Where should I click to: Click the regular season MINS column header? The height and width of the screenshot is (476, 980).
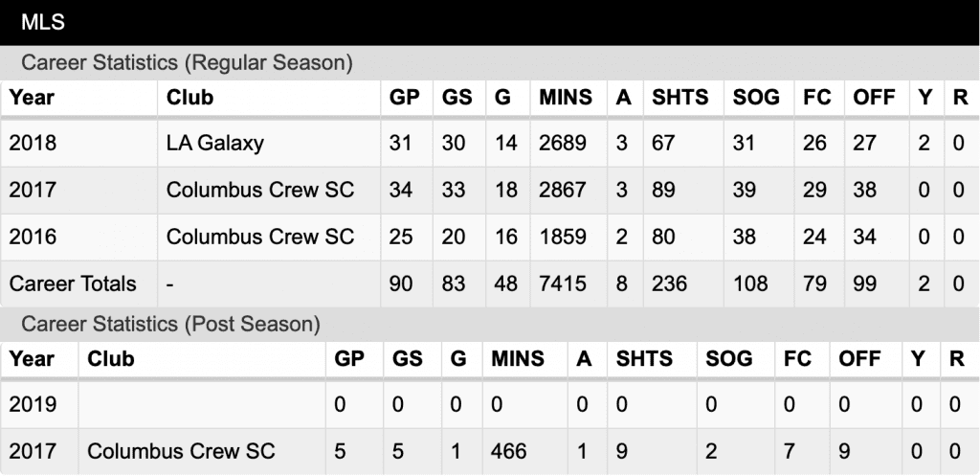point(566,97)
